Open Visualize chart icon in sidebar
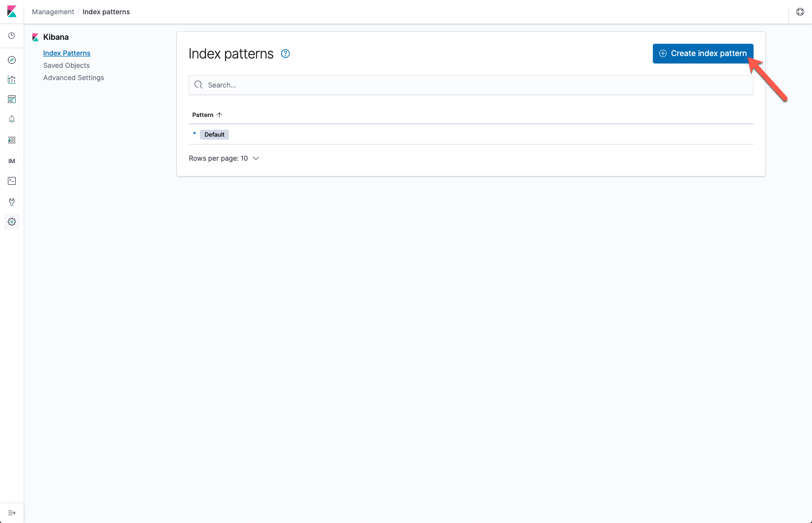 click(12, 80)
